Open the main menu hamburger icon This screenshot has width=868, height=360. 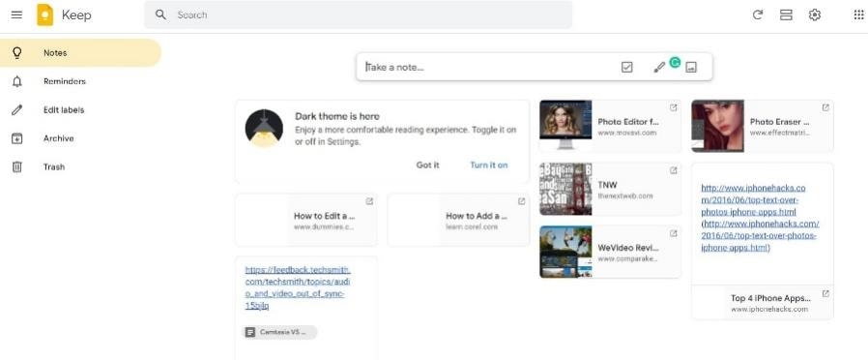point(16,15)
